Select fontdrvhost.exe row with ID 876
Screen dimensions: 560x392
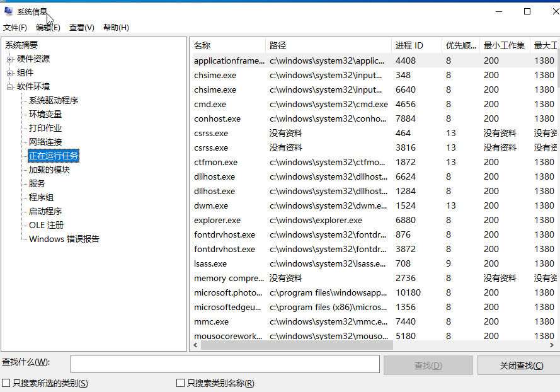[x=375, y=235]
